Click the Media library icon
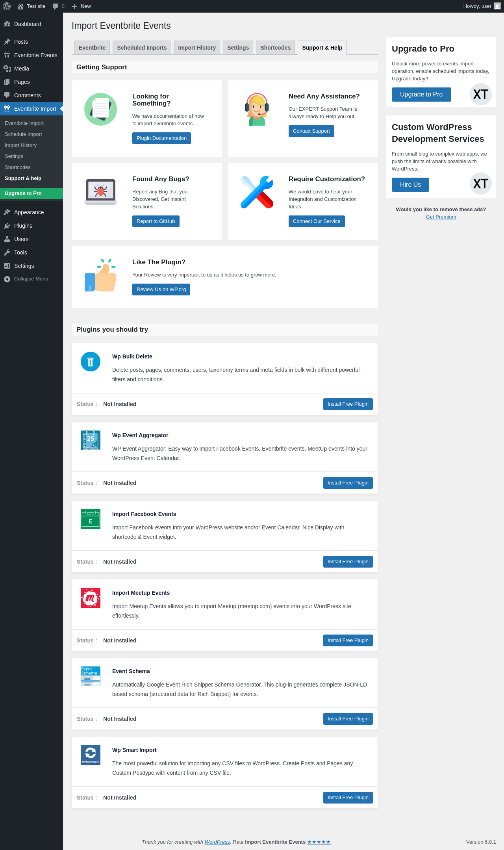Viewport: 504px width, 850px height. coord(7,69)
